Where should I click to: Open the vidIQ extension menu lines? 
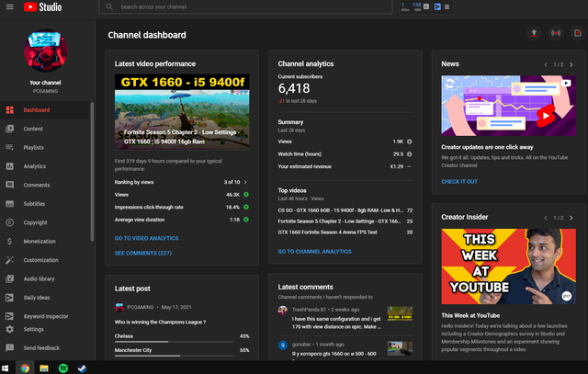[447, 6]
